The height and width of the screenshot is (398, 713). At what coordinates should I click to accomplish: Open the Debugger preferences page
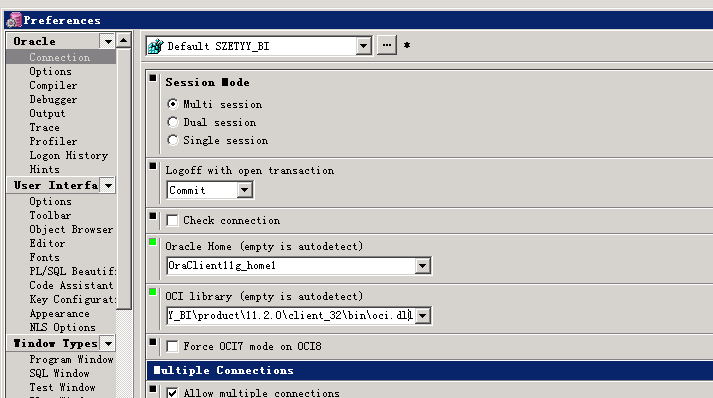tap(53, 99)
